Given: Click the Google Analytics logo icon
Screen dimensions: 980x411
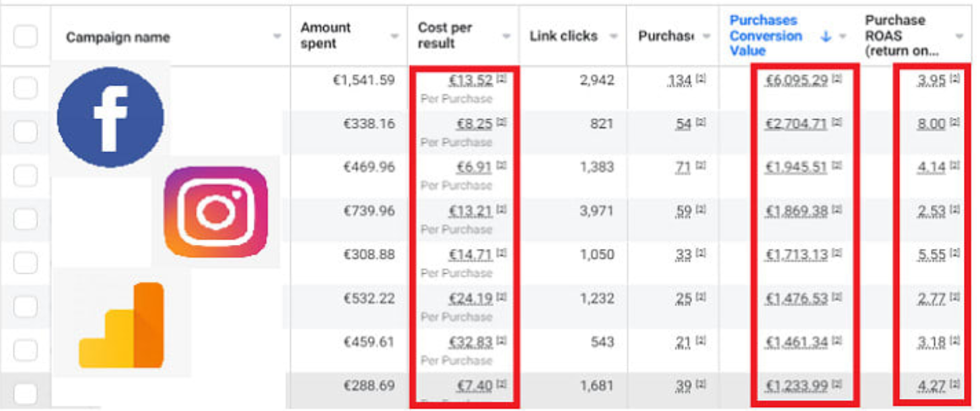Looking at the screenshot, I should 123,326.
